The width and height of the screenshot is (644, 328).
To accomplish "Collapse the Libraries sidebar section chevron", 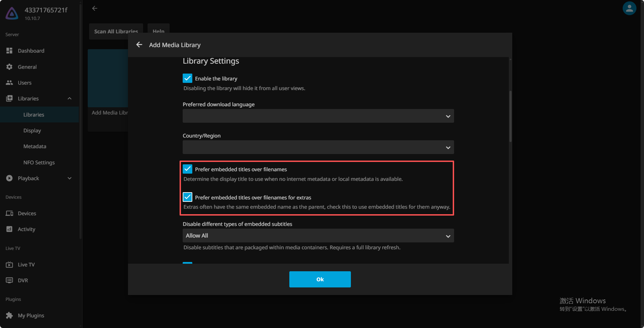I will point(69,98).
